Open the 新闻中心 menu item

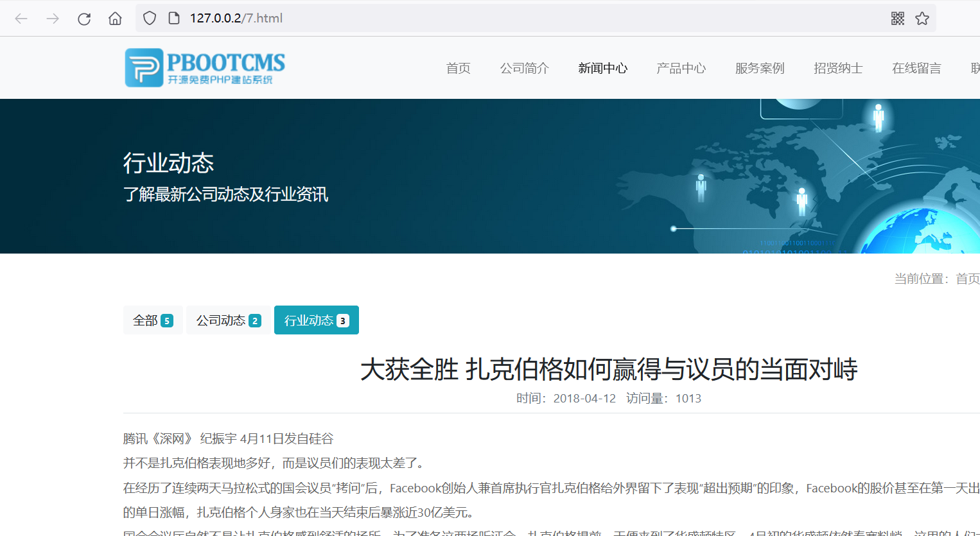(x=603, y=67)
